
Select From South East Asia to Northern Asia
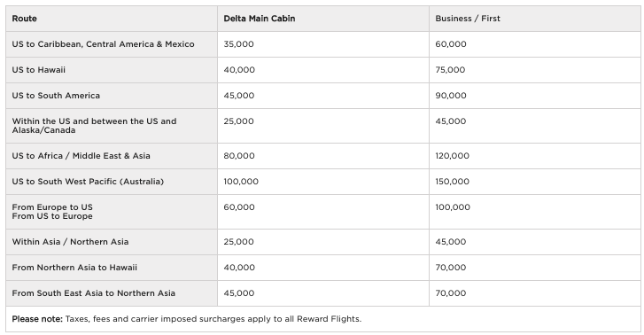(x=94, y=293)
